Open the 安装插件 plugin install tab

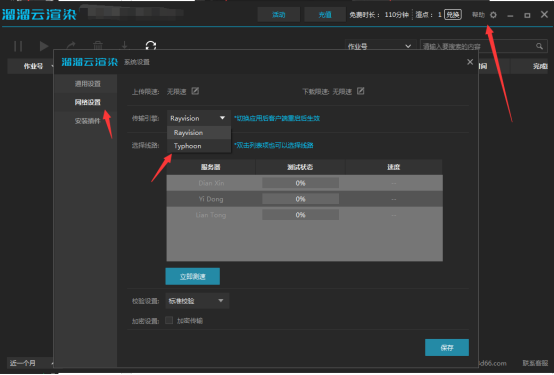pos(88,121)
